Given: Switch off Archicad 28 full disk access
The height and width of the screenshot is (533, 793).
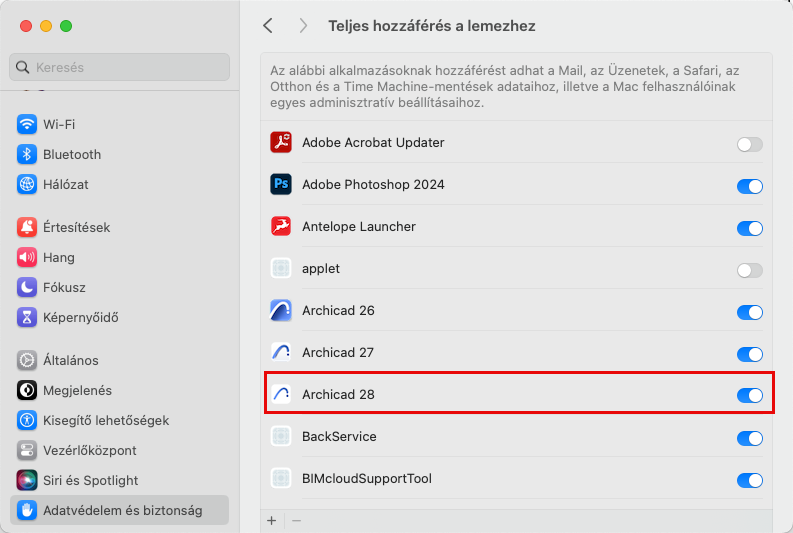Looking at the screenshot, I should click(x=750, y=395).
